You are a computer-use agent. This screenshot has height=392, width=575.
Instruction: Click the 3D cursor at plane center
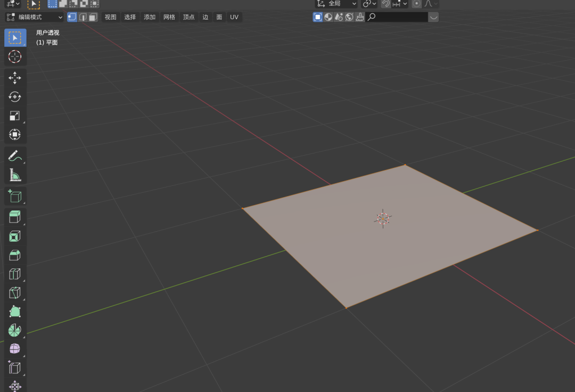(x=383, y=219)
